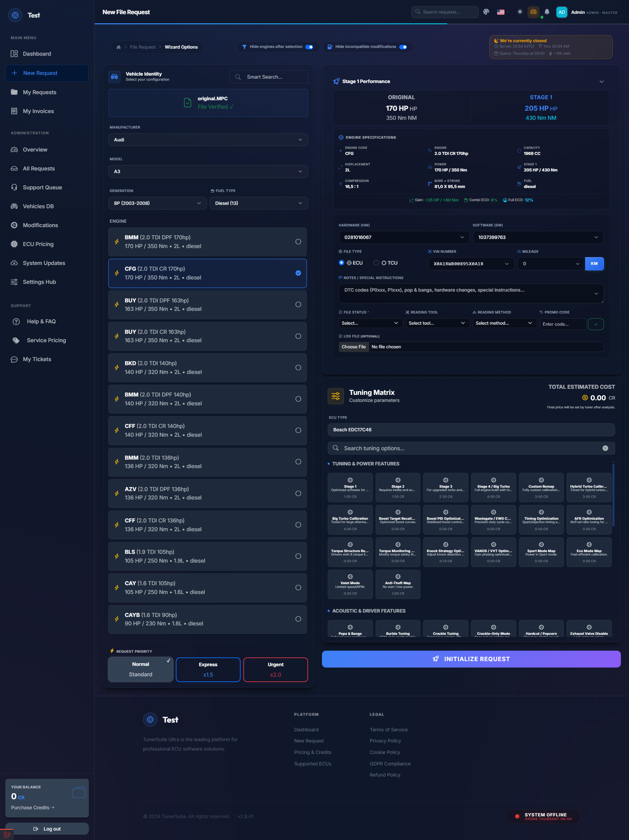Select the Anti-Theft Map tuning card
This screenshot has width=629, height=840.
pos(398,584)
